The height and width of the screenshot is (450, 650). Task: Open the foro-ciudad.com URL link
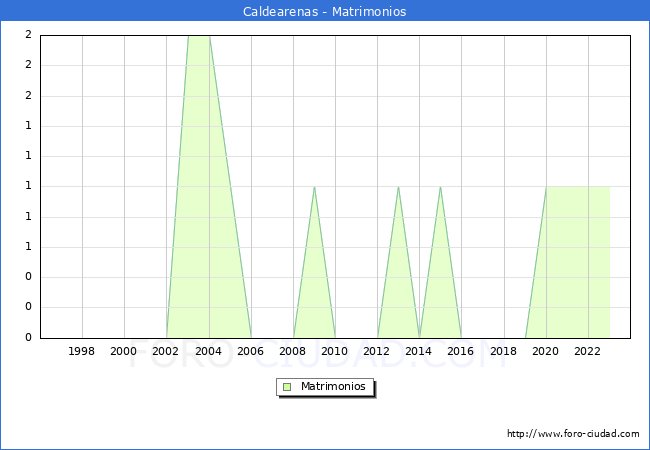(573, 434)
